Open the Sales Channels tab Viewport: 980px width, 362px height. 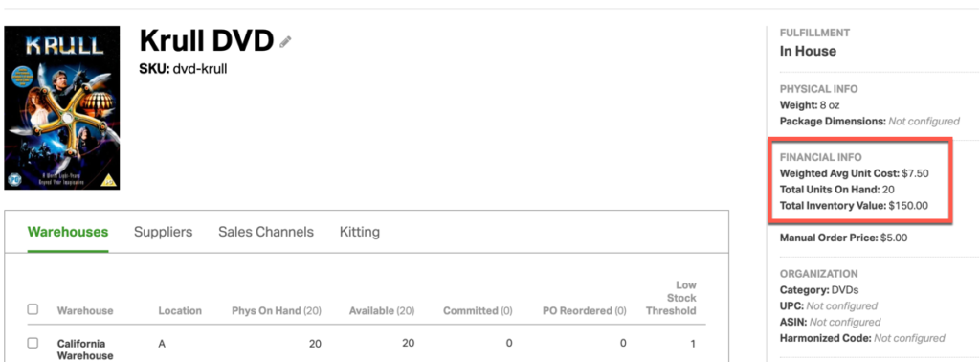coord(266,232)
